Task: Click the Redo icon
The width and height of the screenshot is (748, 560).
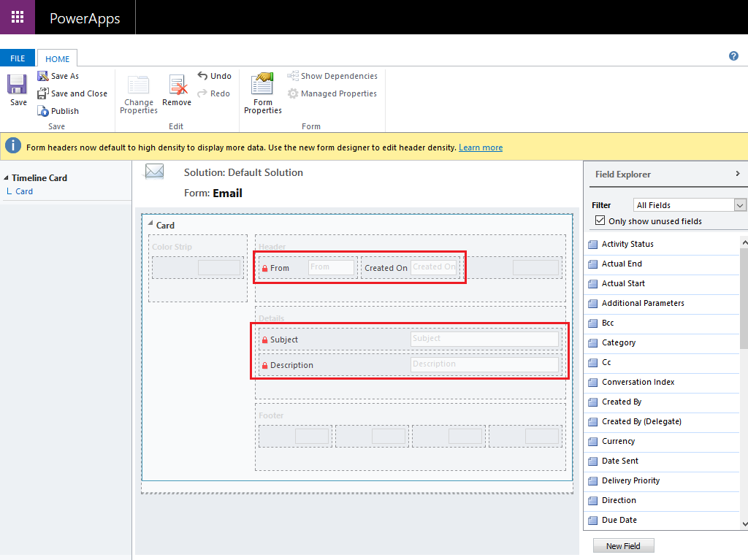Action: [213, 93]
